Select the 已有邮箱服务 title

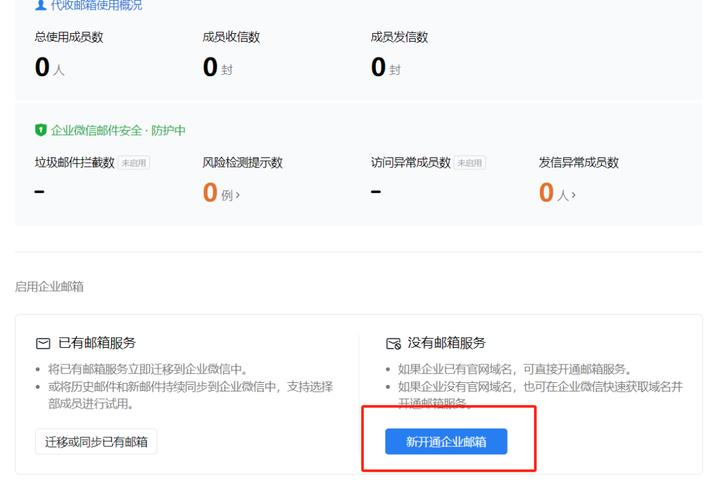pos(97,343)
